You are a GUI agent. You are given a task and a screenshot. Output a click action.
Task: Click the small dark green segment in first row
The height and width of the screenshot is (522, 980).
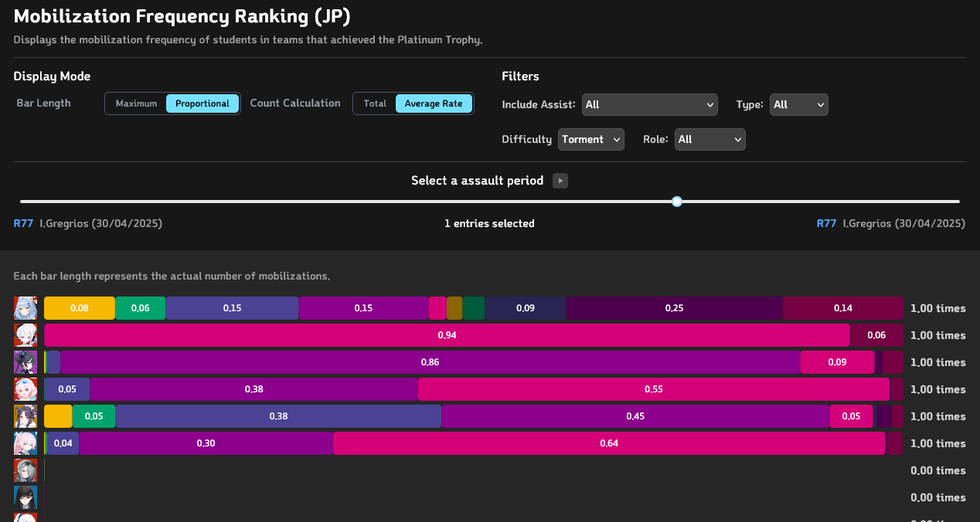coord(474,308)
